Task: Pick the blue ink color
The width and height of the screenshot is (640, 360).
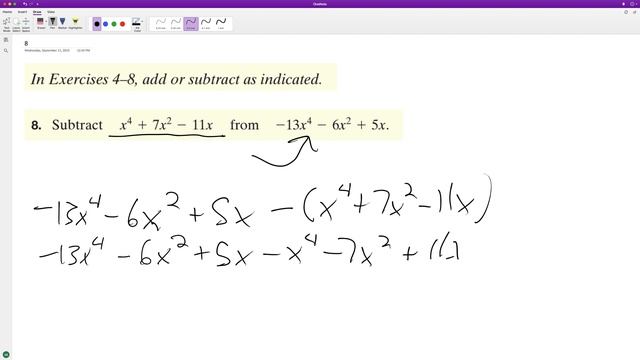Action: (105, 24)
